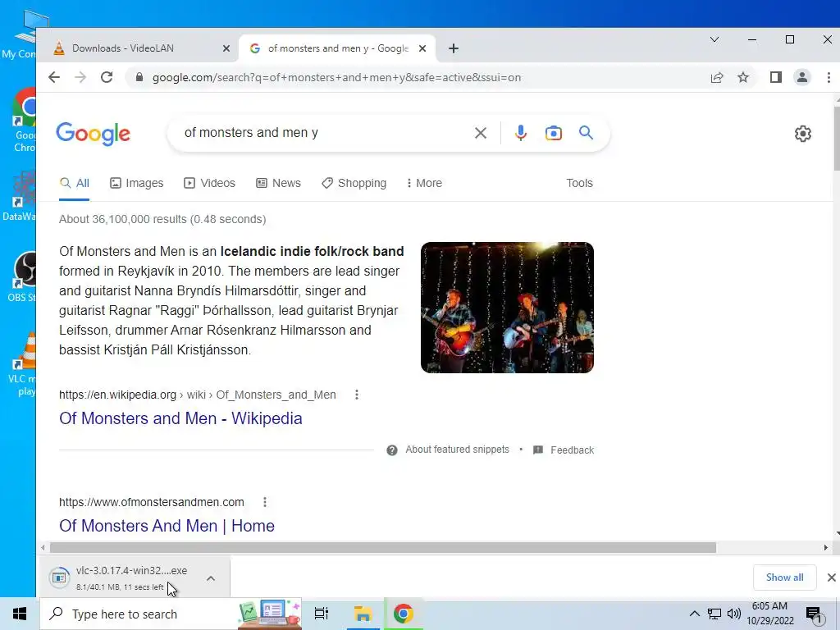Open the en.wikipedia.org result URL
This screenshot has width=840, height=630.
coord(198,395)
